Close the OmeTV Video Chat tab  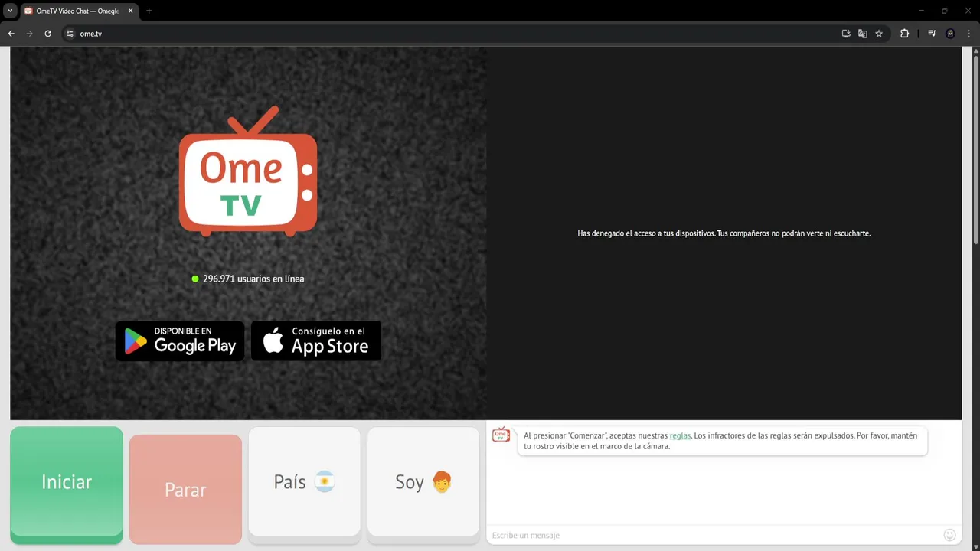[131, 11]
